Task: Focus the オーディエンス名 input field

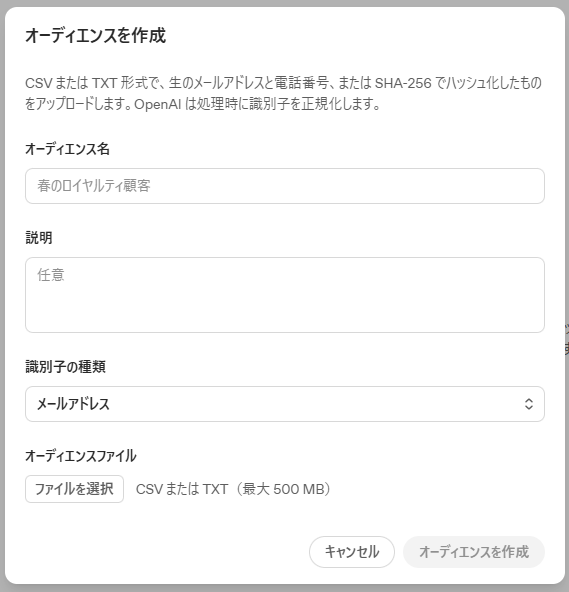Action: tap(285, 186)
